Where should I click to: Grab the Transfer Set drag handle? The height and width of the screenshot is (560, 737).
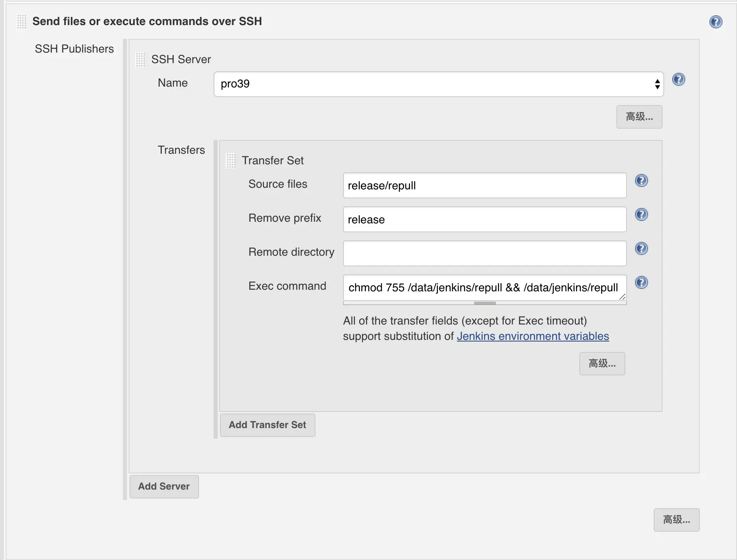[x=231, y=161]
